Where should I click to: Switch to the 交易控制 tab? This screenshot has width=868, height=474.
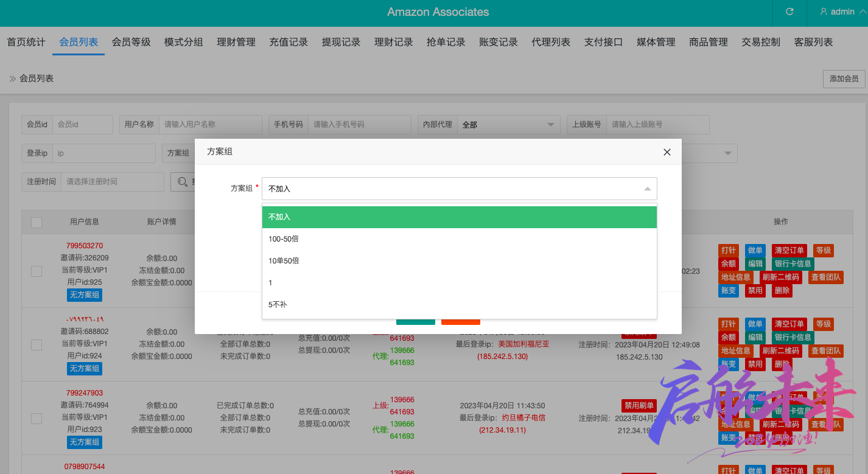point(761,42)
